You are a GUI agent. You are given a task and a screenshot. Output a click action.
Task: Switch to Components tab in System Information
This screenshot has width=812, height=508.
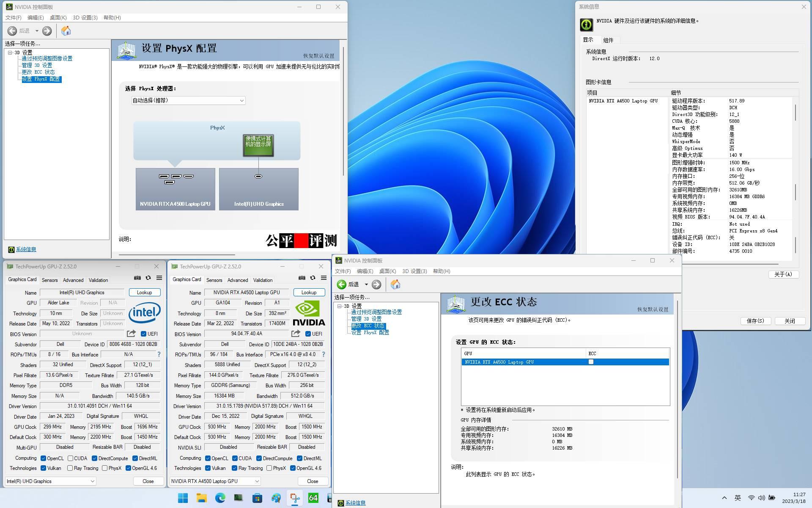click(x=608, y=40)
